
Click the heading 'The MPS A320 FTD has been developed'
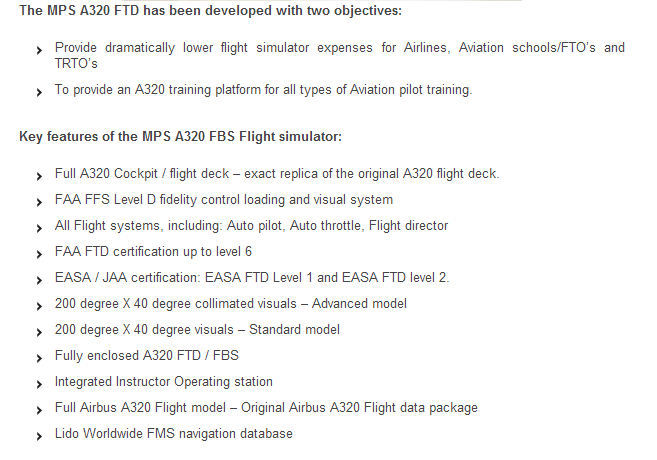(x=210, y=10)
